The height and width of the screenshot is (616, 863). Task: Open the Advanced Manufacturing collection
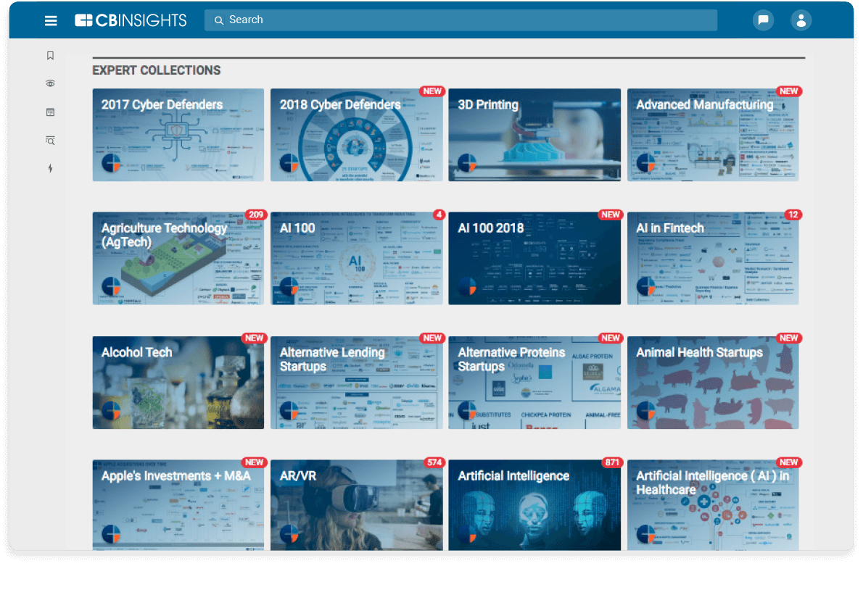point(713,135)
